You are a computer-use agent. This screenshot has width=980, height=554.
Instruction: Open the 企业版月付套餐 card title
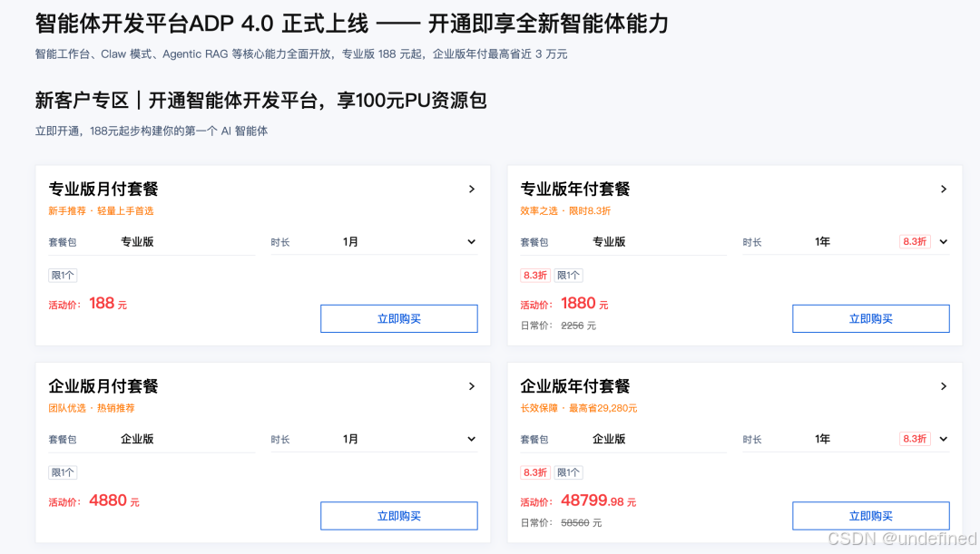click(x=103, y=386)
